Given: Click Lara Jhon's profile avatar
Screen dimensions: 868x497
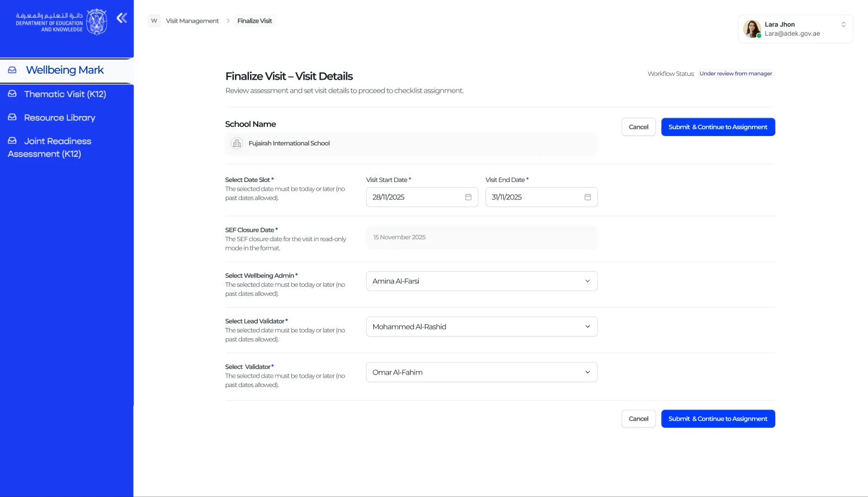Looking at the screenshot, I should coord(752,29).
